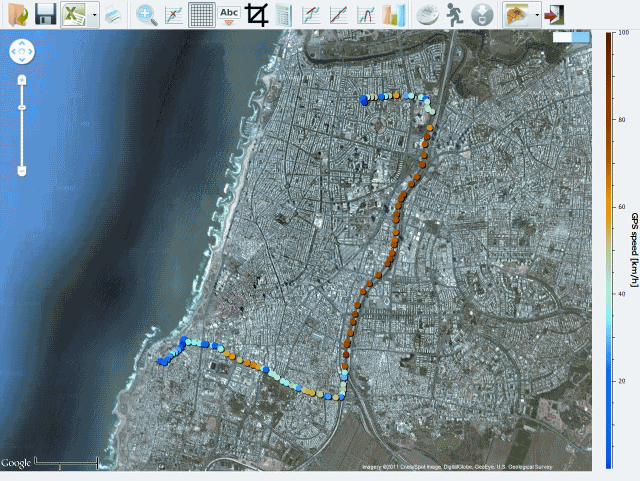Viewport: 640px width, 481px height.
Task: Toggle the grid display icon
Action: 200,15
